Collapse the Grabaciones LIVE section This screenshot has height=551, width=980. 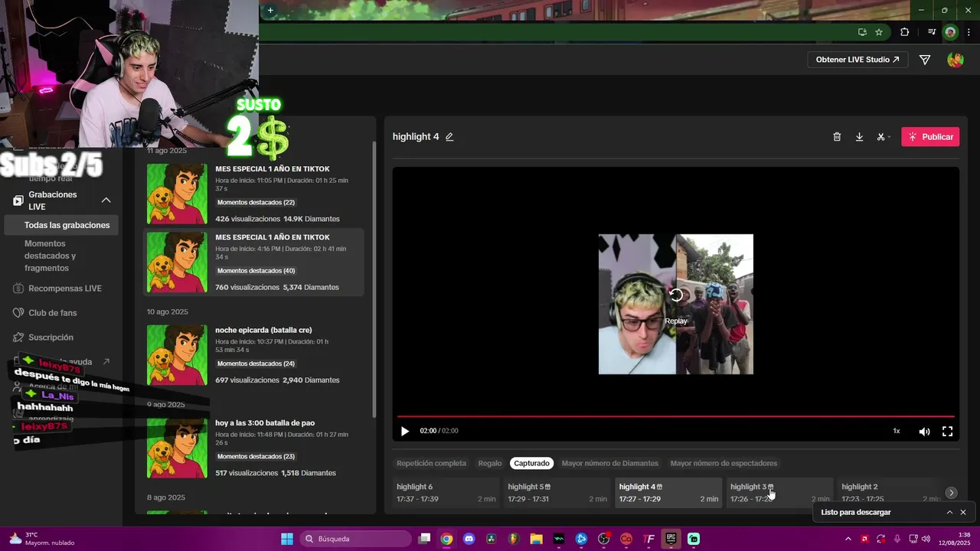(x=106, y=201)
